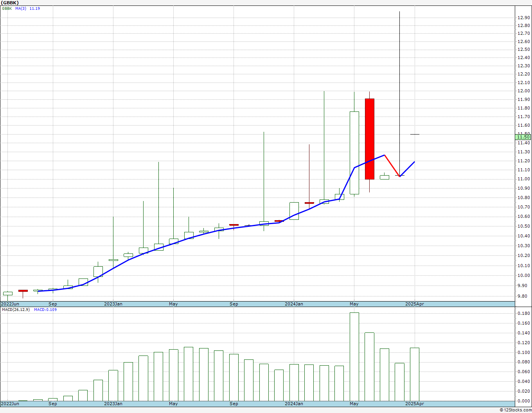
Task: Click the tallest MACD histogram bar
Action: [x=354, y=357]
